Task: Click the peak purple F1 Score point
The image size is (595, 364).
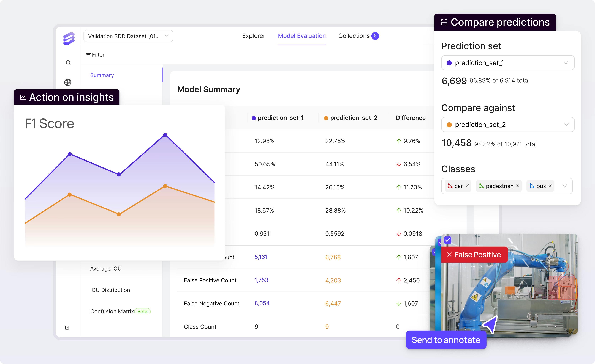Action: pos(165,135)
